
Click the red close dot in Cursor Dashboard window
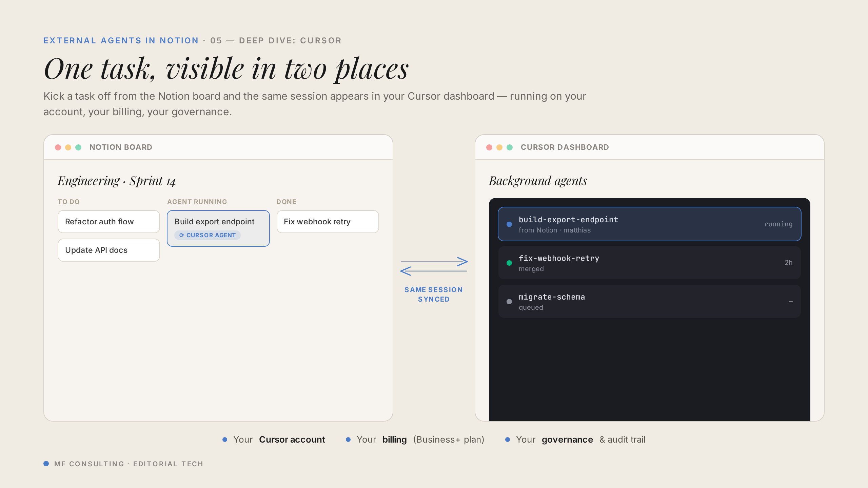tap(489, 147)
